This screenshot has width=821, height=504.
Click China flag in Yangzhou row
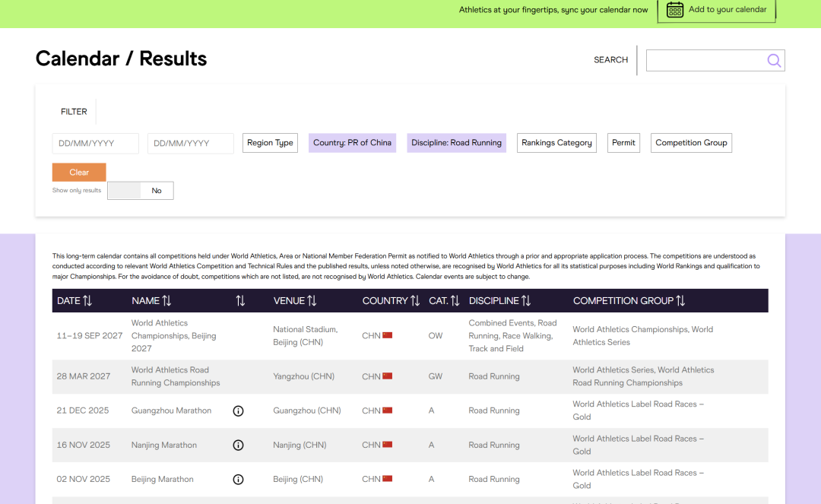pos(388,376)
